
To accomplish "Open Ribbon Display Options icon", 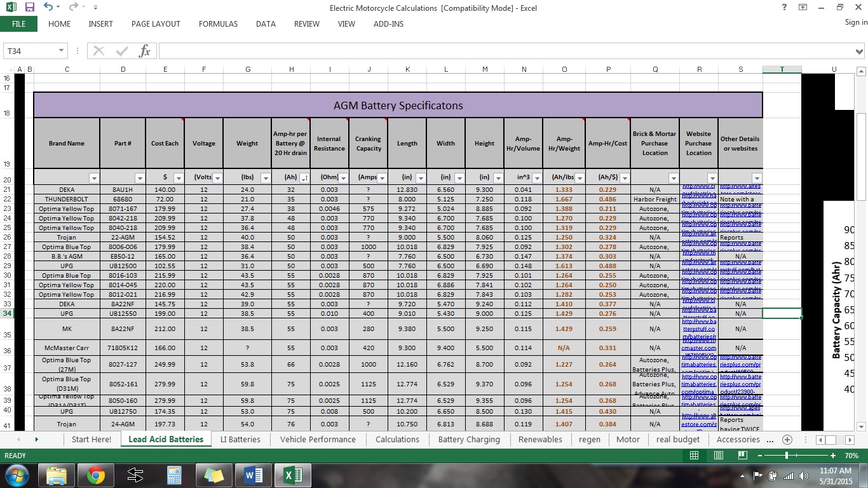I will tap(803, 8).
